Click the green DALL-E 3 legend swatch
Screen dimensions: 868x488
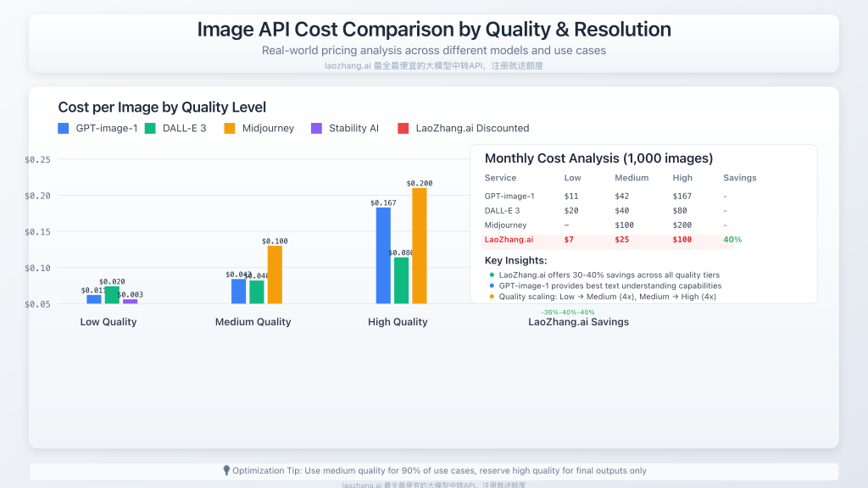click(x=150, y=129)
